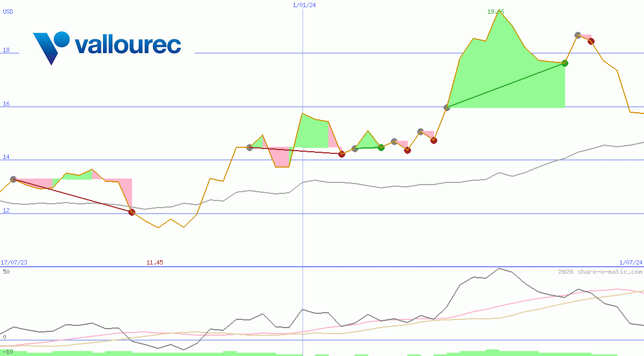Click the gray marker starting the first trade
Screen dimensions: 644x356
click(13, 180)
